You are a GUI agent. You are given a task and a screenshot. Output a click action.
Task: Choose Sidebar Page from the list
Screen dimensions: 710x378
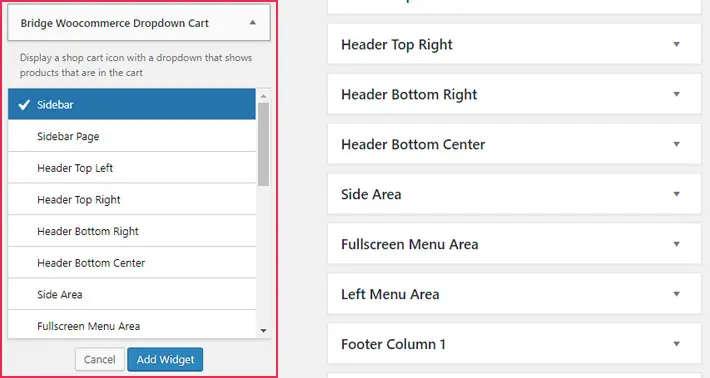coord(132,136)
